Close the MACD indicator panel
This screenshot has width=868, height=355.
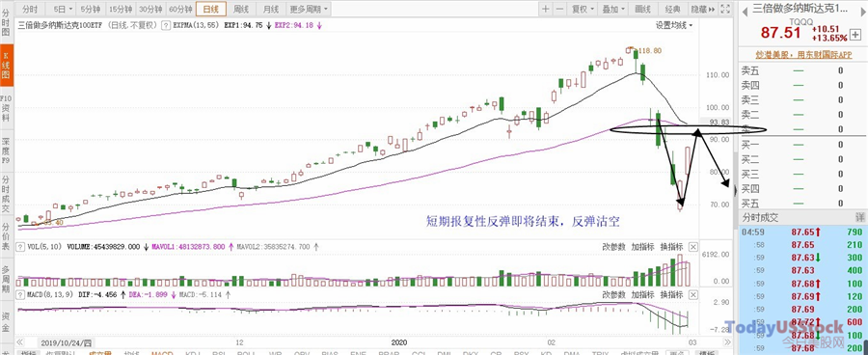(693, 294)
